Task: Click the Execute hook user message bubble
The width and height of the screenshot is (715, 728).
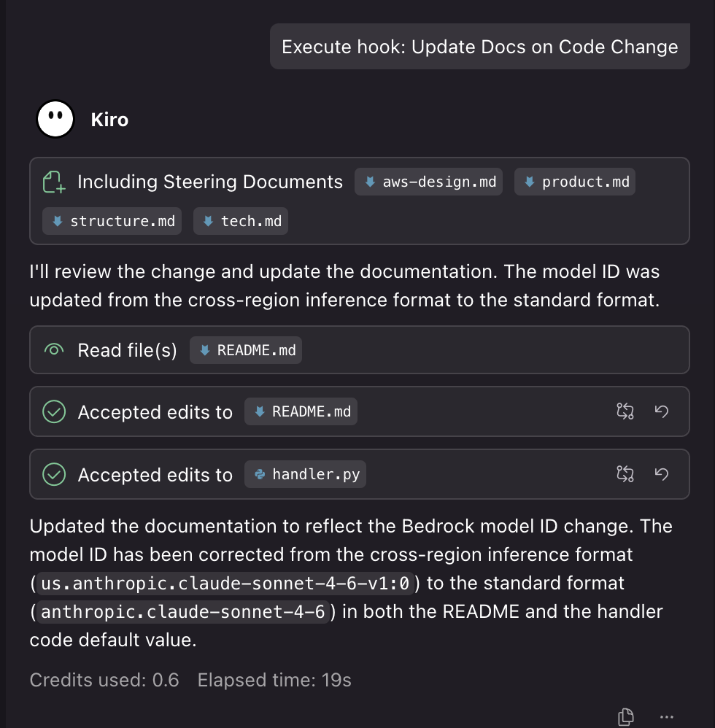Action: 479,47
